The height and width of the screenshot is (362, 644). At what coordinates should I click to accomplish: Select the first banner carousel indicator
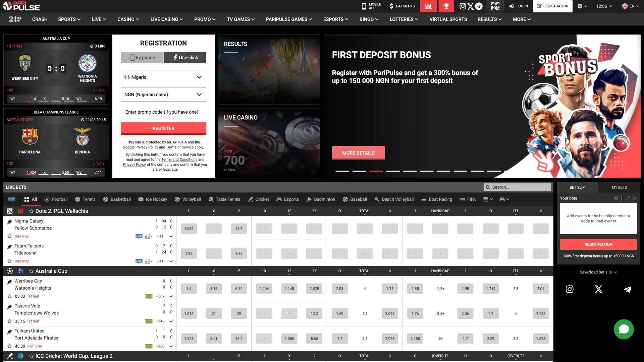[342, 171]
